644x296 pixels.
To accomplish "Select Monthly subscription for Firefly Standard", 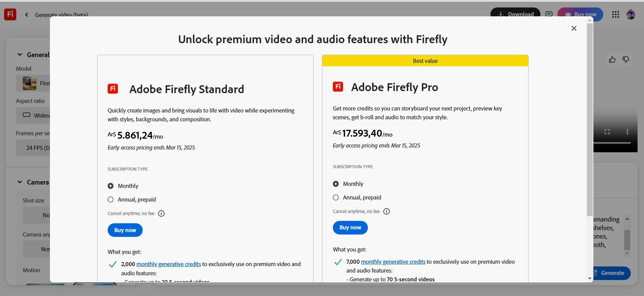I will (x=111, y=186).
